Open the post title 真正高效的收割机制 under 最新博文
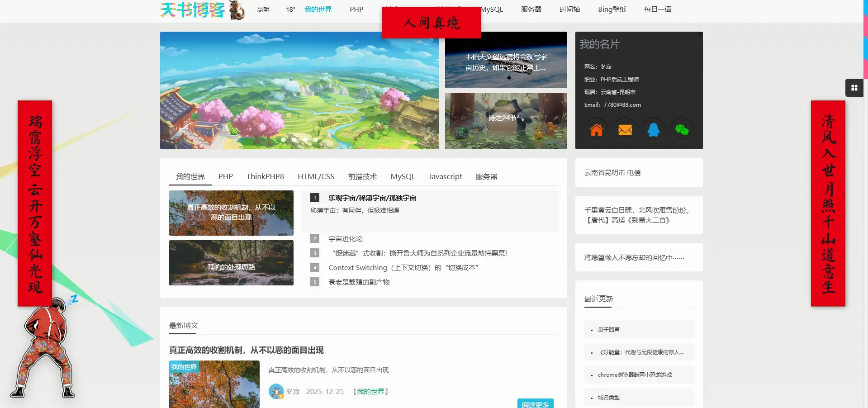Viewport: 868px width, 408px height. (247, 350)
